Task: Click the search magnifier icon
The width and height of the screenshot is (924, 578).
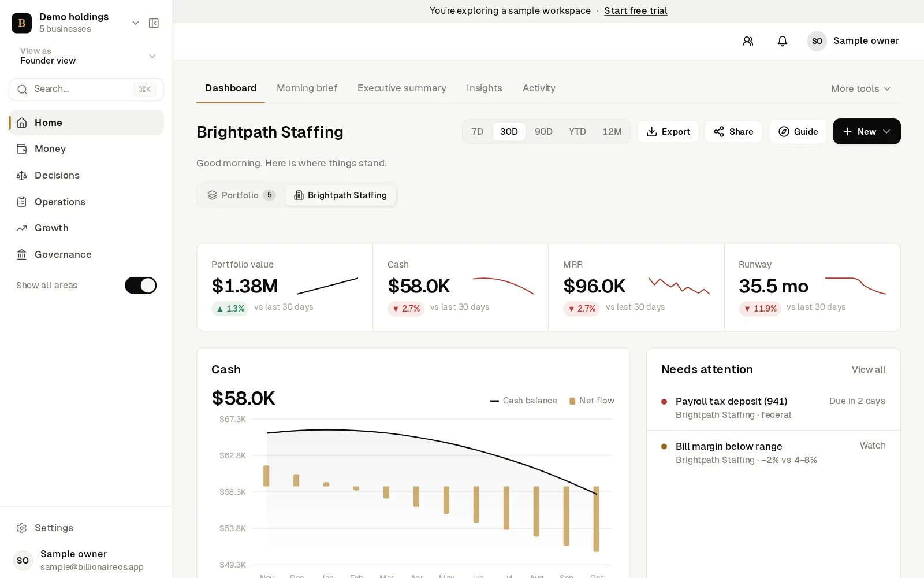Action: [23, 90]
